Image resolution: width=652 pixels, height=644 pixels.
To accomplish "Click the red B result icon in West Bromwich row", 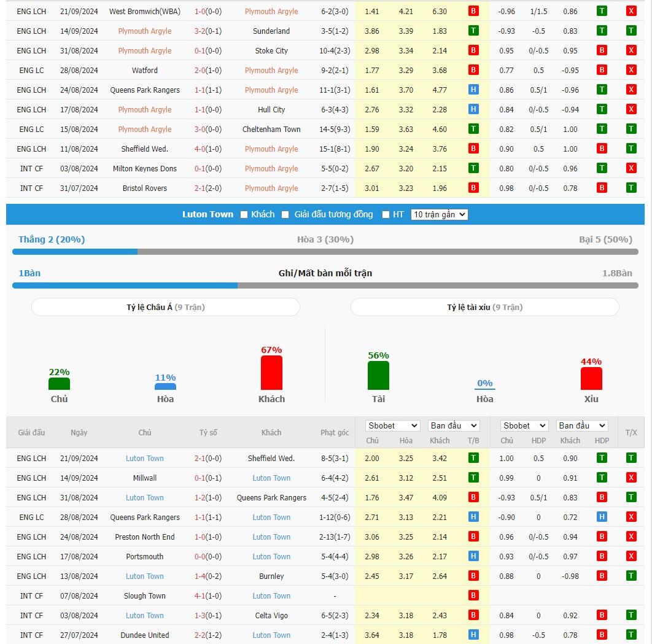I will pyautogui.click(x=473, y=11).
